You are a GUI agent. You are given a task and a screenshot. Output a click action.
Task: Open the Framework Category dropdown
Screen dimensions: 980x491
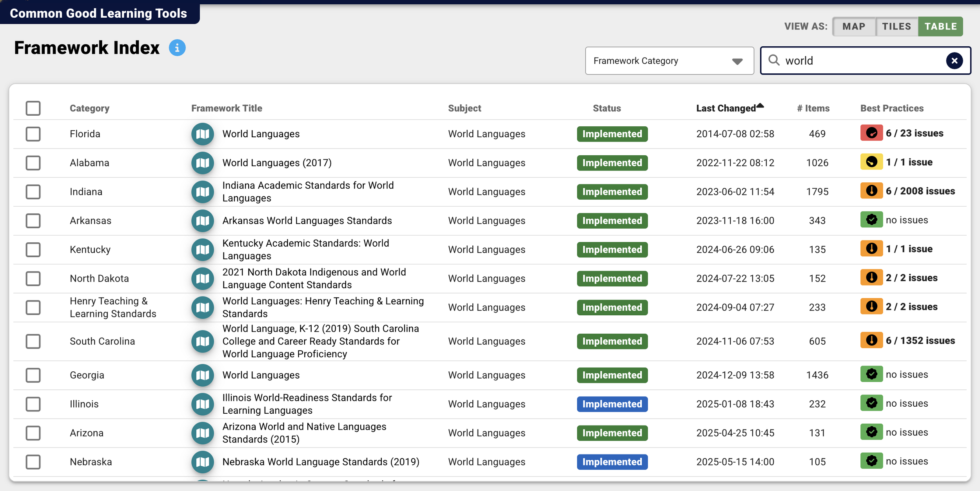[x=669, y=61]
